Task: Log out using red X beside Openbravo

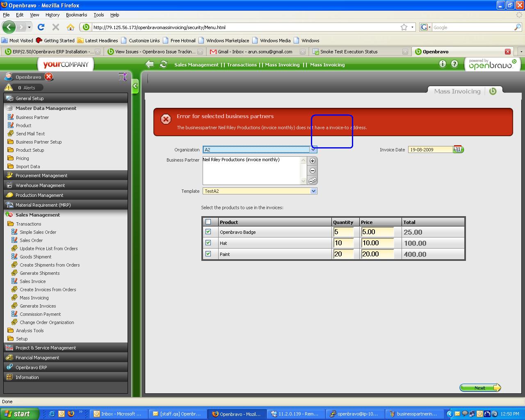Action: click(x=49, y=77)
